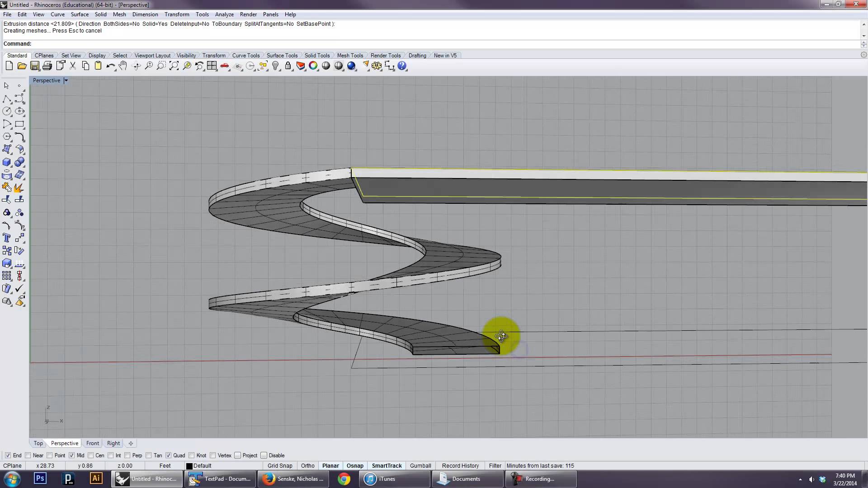
Task: Select the Circle tool
Action: [7, 111]
